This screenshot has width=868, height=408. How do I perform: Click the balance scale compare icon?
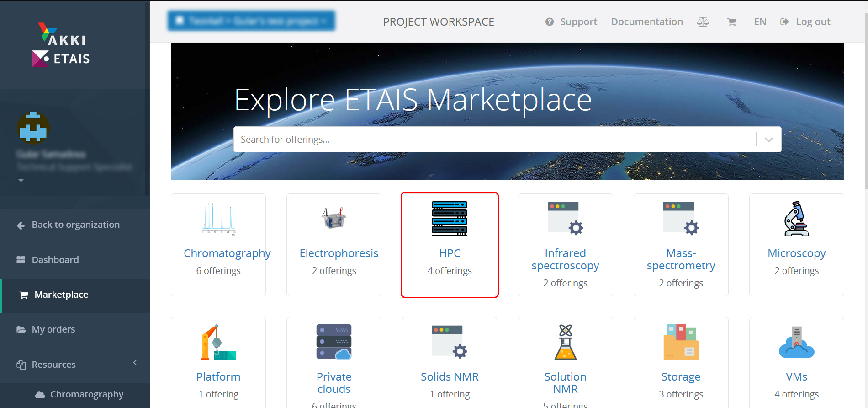pyautogui.click(x=703, y=22)
